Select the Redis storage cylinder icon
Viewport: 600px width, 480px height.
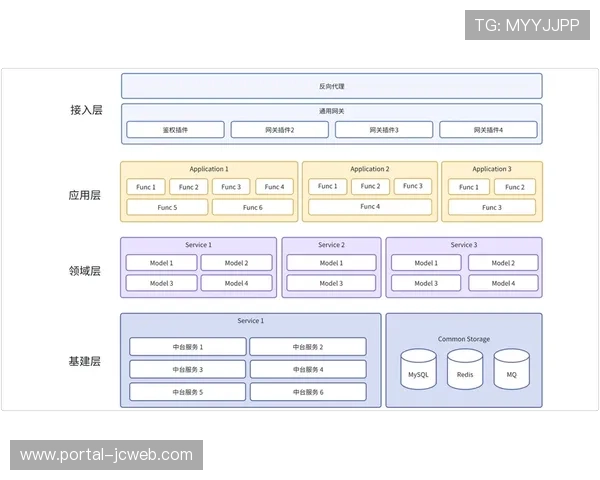[x=465, y=370]
